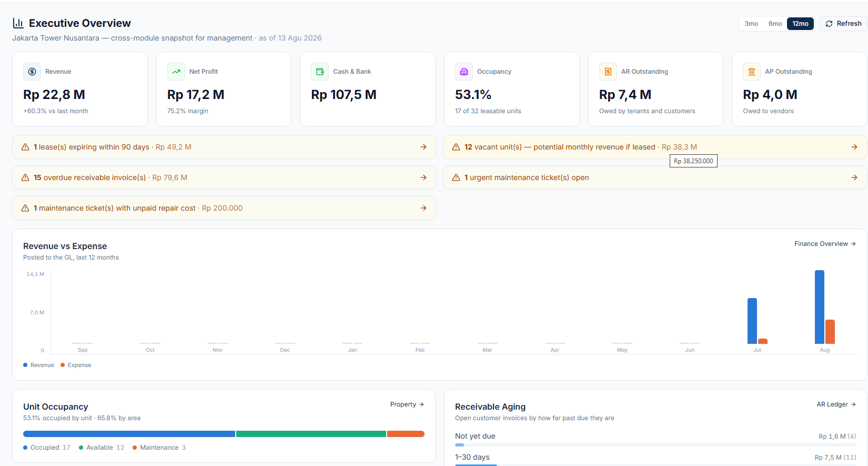Click the orange August expense bar
The width and height of the screenshot is (868, 466).
830,332
